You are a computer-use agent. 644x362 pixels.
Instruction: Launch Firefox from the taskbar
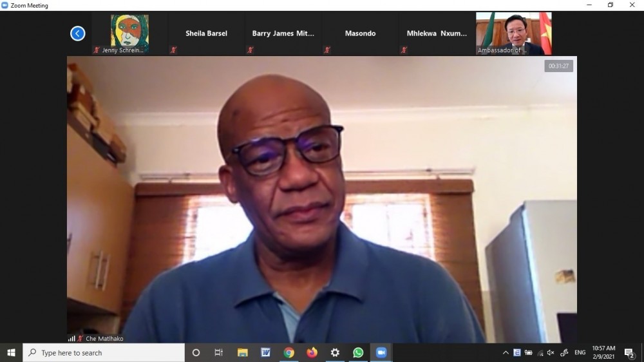pyautogui.click(x=312, y=352)
